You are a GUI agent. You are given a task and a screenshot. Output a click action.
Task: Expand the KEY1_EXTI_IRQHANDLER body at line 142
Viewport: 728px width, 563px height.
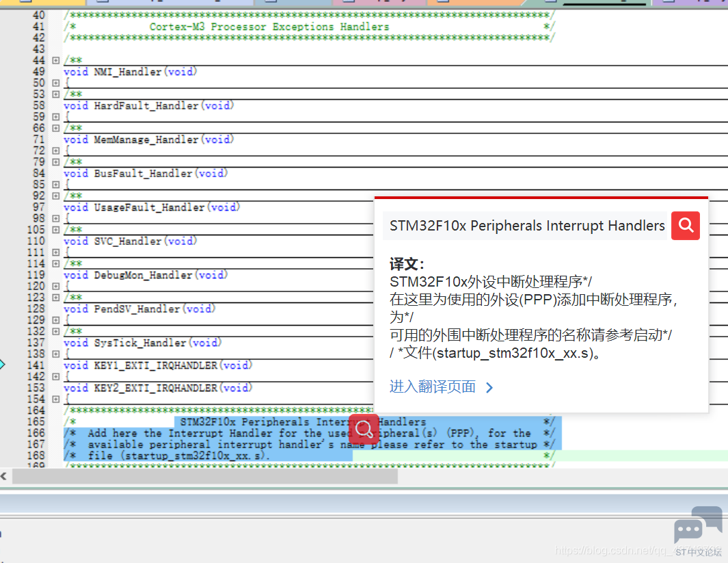[x=56, y=377]
